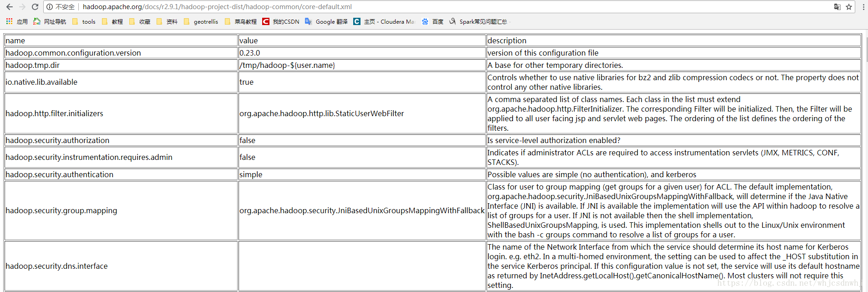
Task: Open Chrome three-dot menu
Action: (863, 7)
